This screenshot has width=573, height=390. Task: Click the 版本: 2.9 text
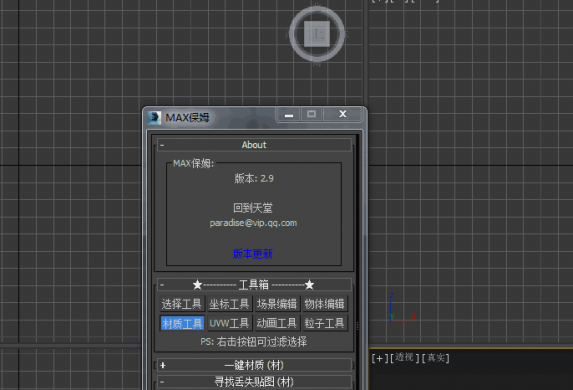(254, 178)
